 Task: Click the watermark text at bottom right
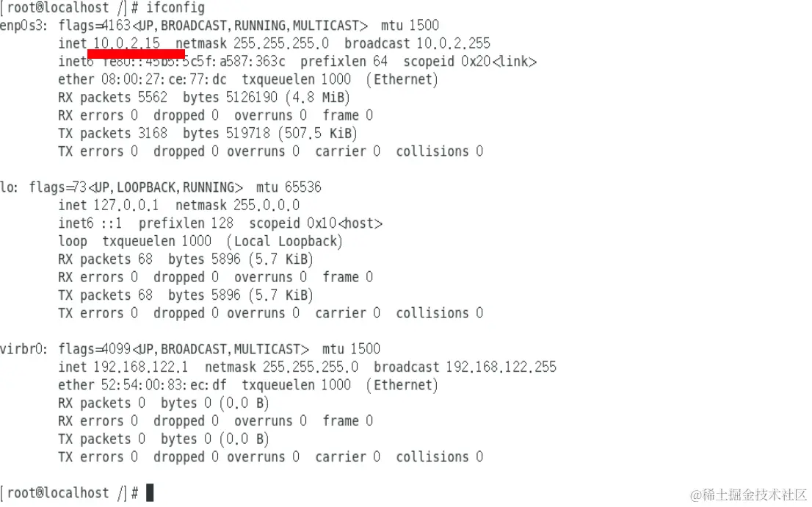tap(748, 495)
